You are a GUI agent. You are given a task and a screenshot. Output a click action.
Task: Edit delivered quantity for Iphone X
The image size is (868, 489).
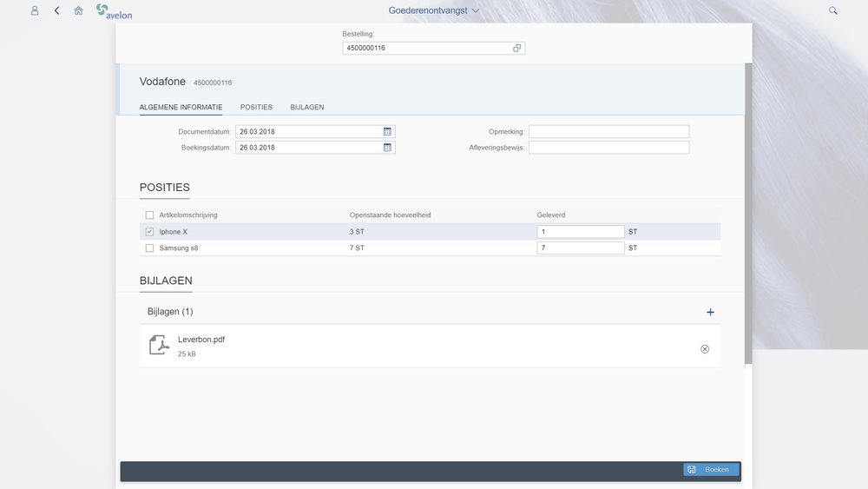pos(581,232)
